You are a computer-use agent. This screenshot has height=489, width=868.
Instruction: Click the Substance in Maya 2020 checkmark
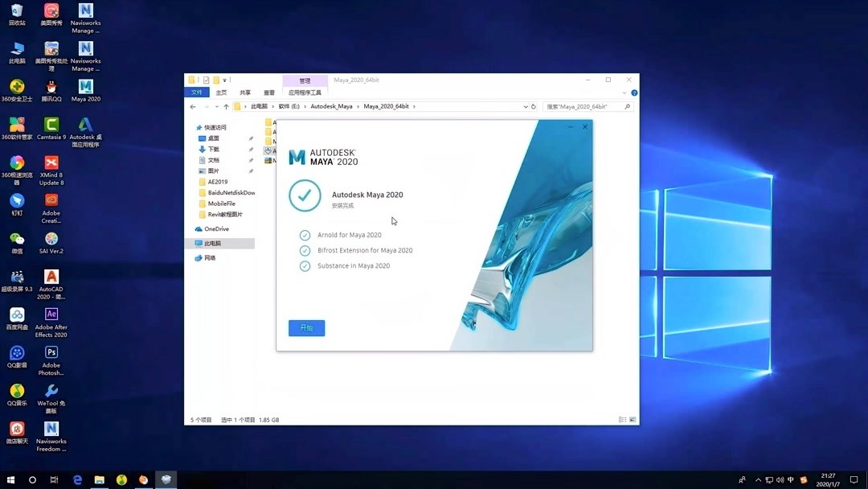click(x=304, y=265)
